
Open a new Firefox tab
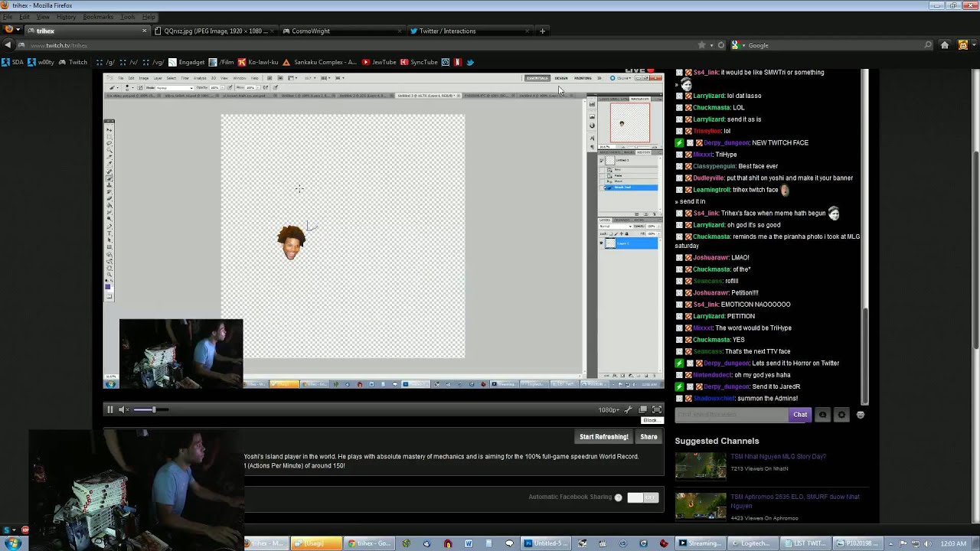[x=542, y=31]
